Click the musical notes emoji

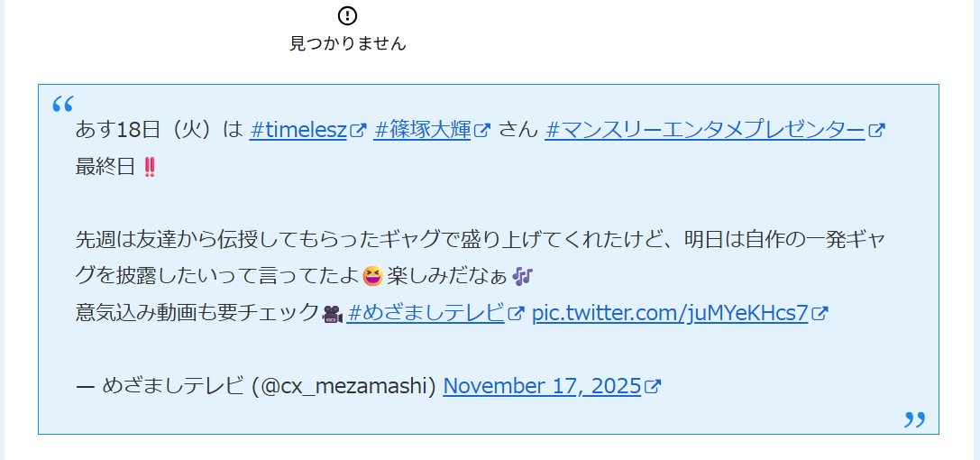pos(523,276)
